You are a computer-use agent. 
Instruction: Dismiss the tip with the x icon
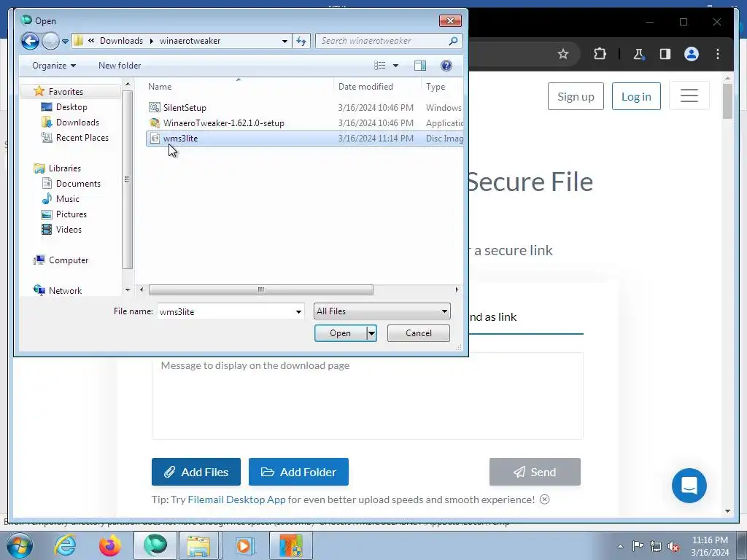pos(544,499)
